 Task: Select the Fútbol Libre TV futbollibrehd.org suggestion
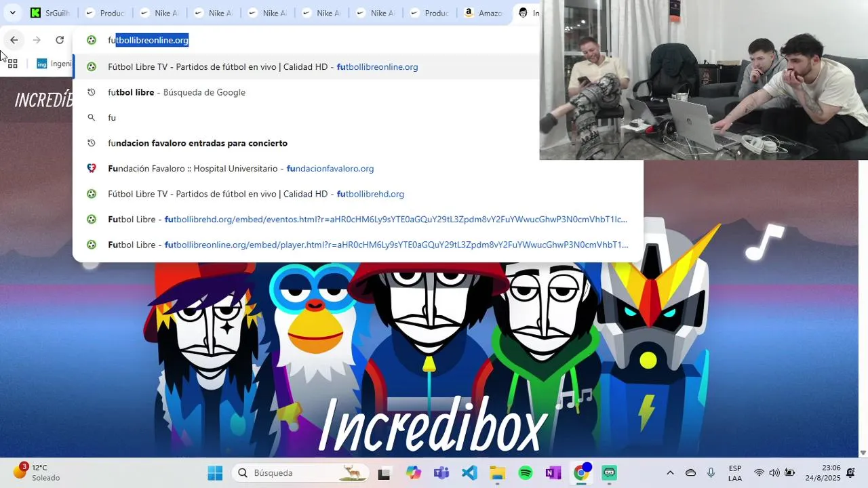coord(358,194)
